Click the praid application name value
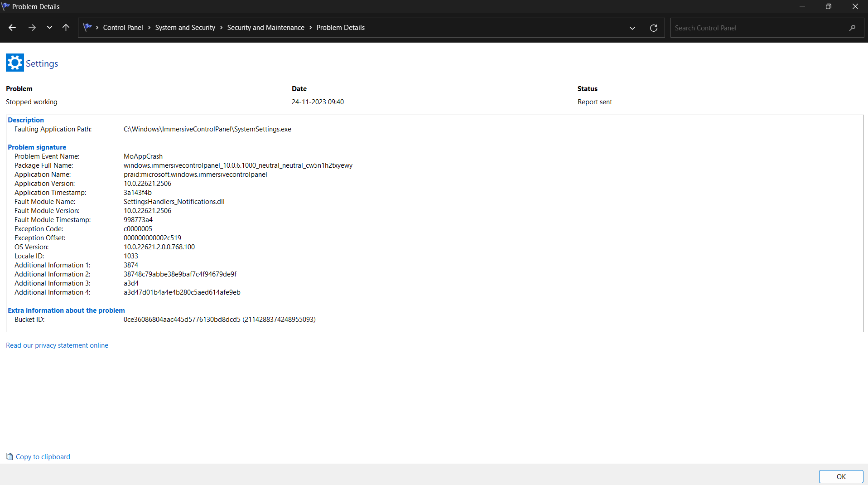868x485 pixels. coord(195,175)
